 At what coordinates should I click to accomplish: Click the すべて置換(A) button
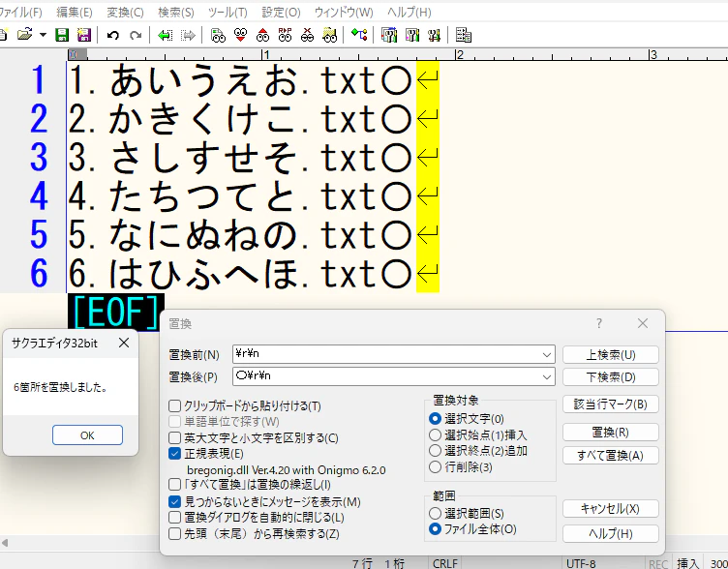pyautogui.click(x=611, y=455)
